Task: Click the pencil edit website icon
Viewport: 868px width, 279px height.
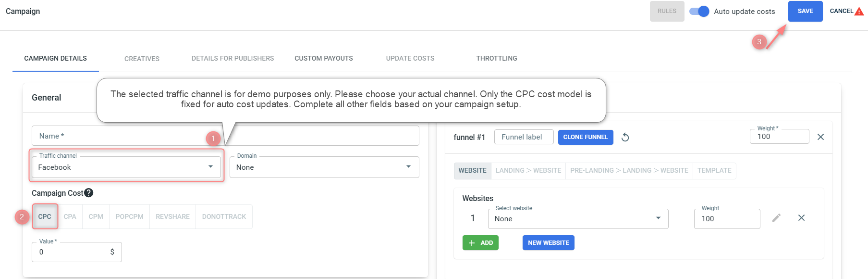Action: (x=776, y=218)
